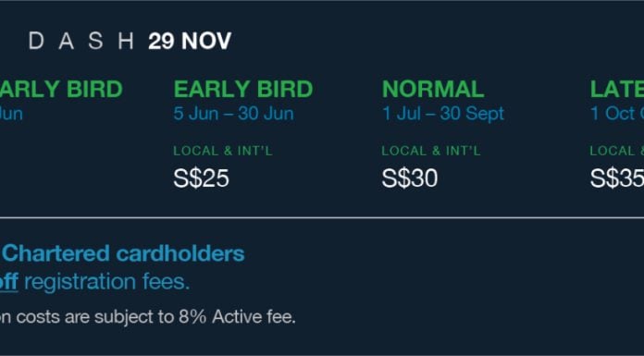Click the 1 Oct late date range

click(x=617, y=114)
